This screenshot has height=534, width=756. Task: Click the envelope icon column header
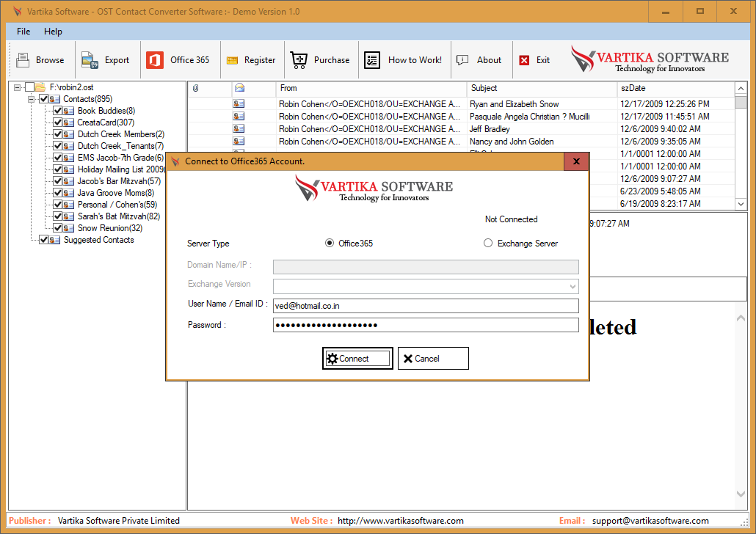pos(239,88)
